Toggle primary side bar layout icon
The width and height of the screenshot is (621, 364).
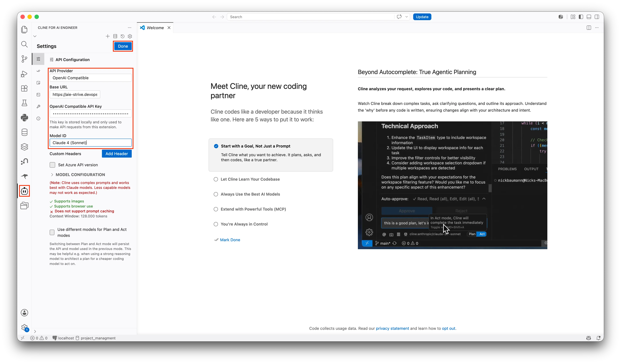pyautogui.click(x=581, y=17)
